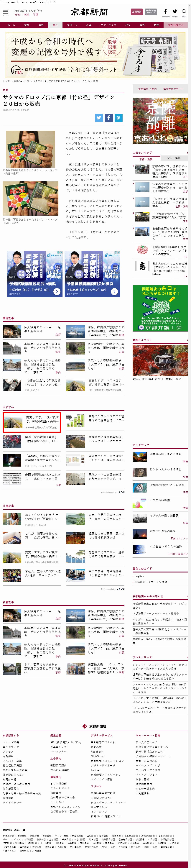Click the Twitter icon in header

click(174, 12)
